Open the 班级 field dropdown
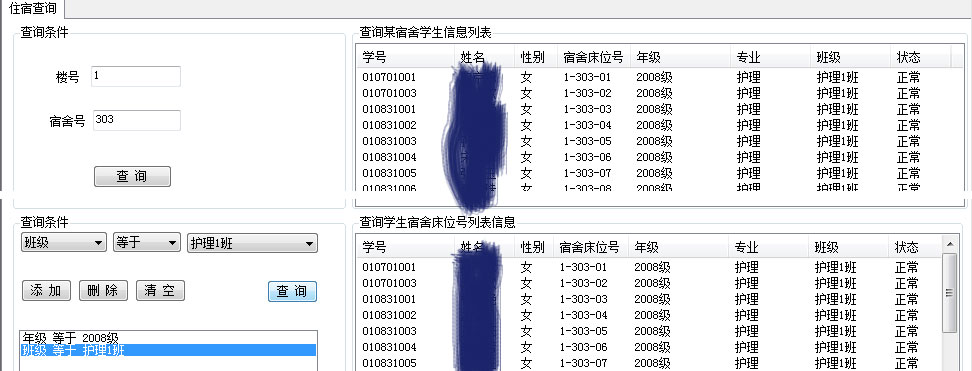Viewport: 972px width, 371px height. [64, 243]
